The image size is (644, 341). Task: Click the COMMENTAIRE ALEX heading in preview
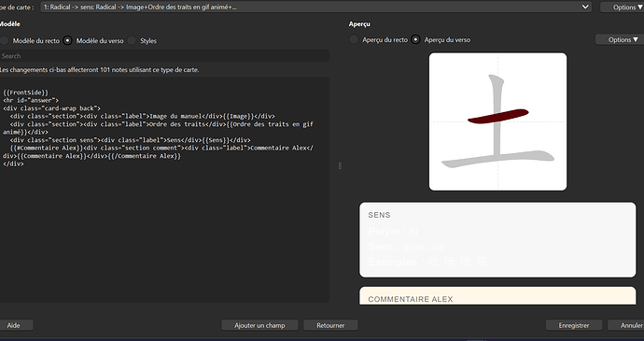(x=411, y=299)
